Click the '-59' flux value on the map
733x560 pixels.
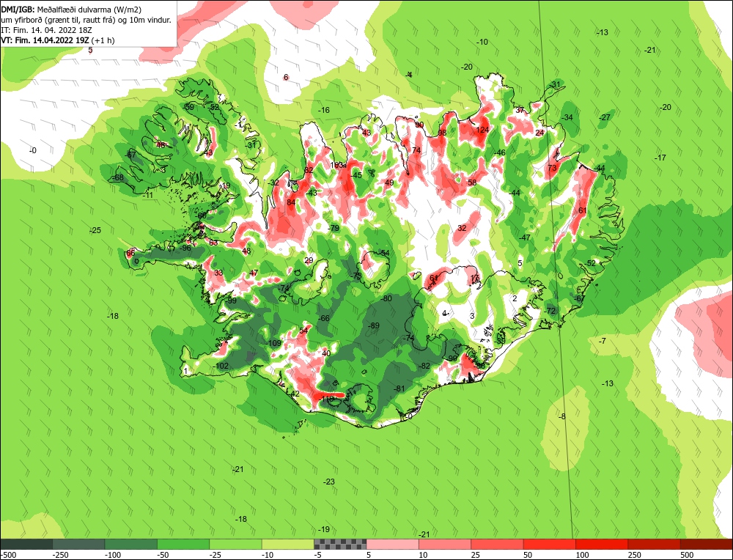188,107
